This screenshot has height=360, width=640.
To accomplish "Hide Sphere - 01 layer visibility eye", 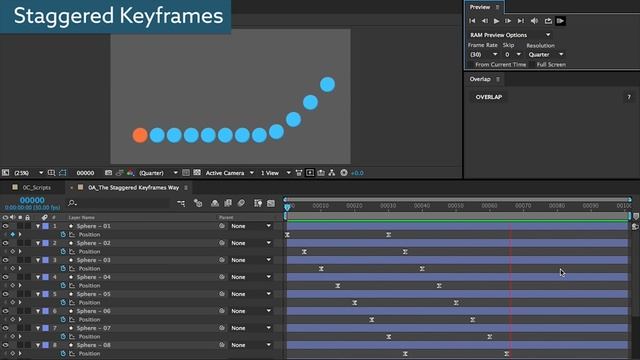I will [5, 226].
